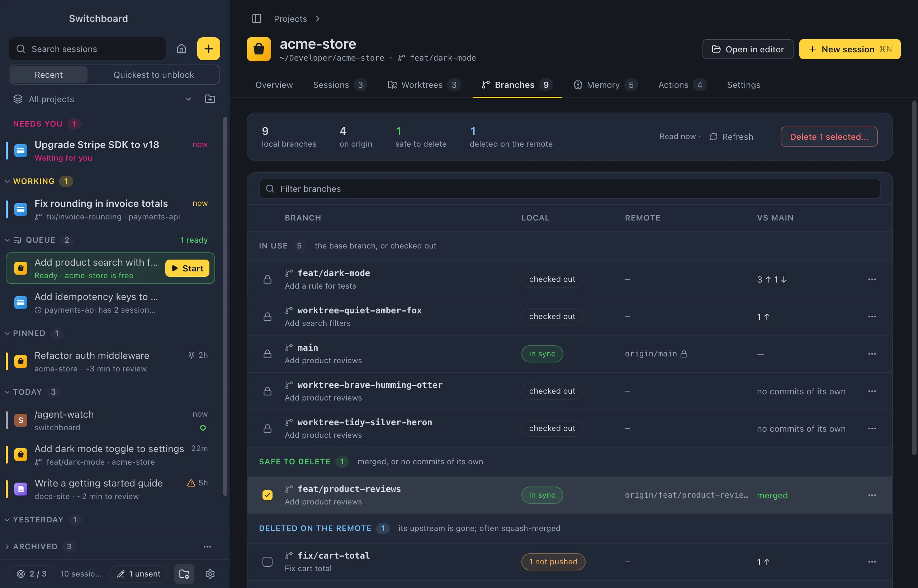The image size is (918, 588).
Task: Click the Search sessions field
Action: [87, 49]
